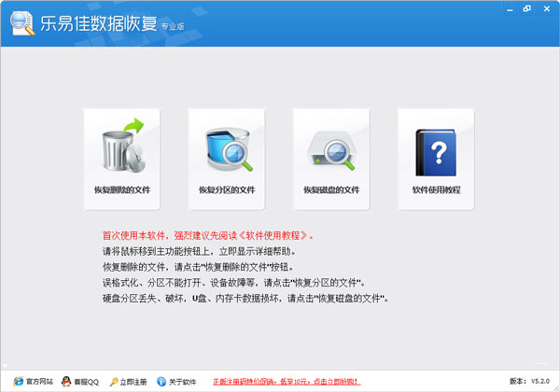Minimize the data recovery window
The image size is (560, 392).
click(508, 8)
